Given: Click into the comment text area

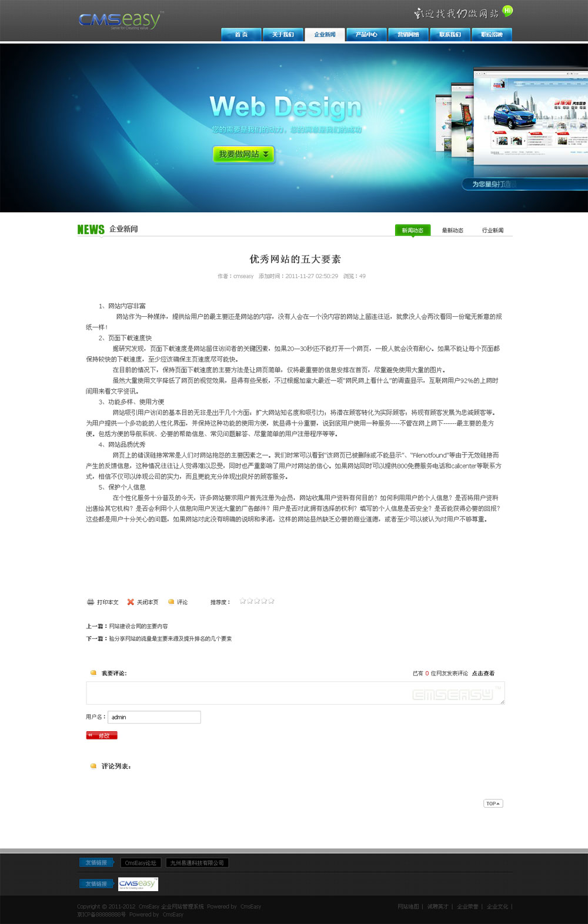Looking at the screenshot, I should (294, 693).
